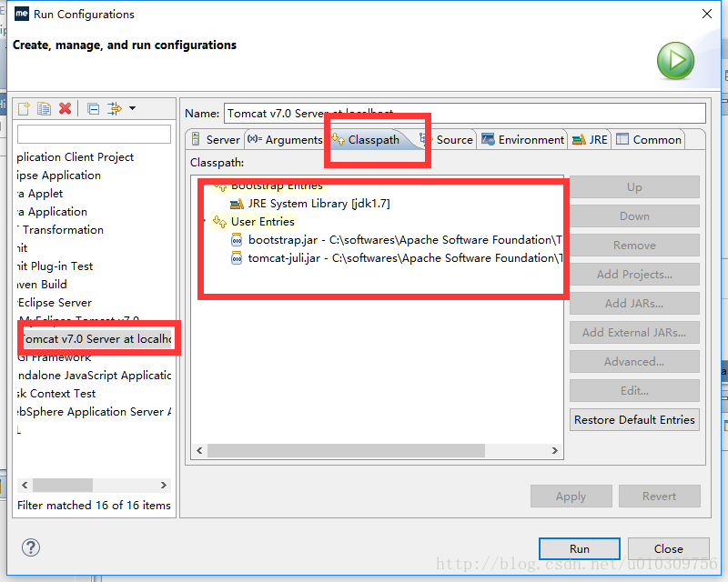728x582 pixels.
Task: Click the Run button
Action: pos(580,548)
